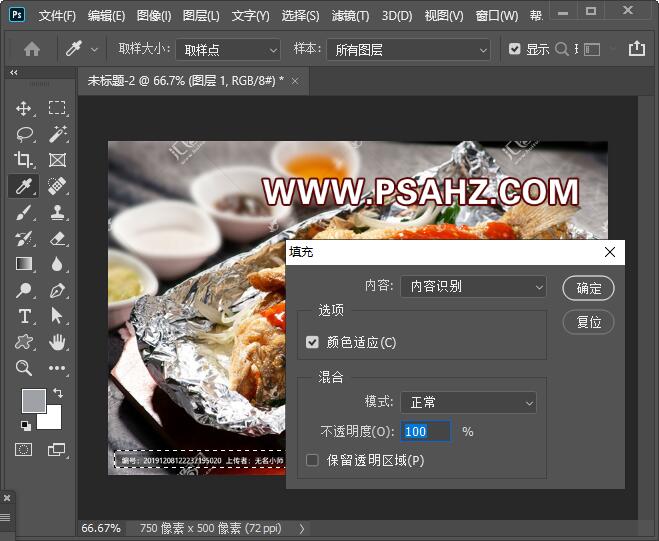Click the 复位 button in Fill dialog
659x541 pixels.
click(588, 322)
